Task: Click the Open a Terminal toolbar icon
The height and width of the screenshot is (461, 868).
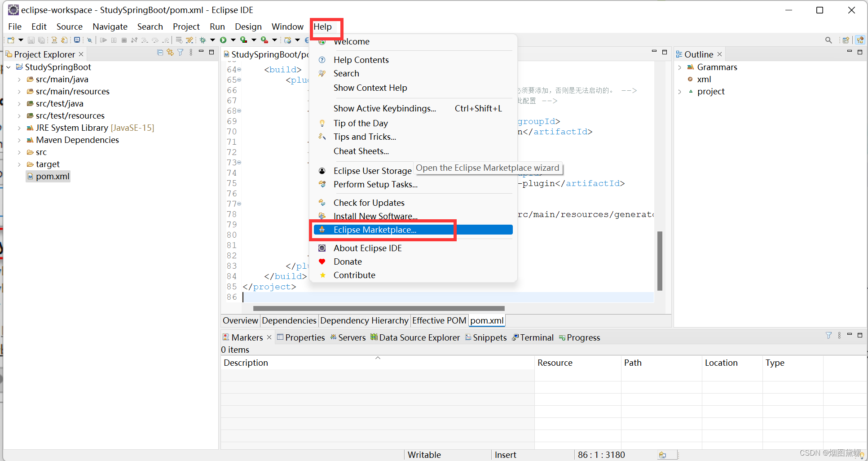Action: point(77,40)
